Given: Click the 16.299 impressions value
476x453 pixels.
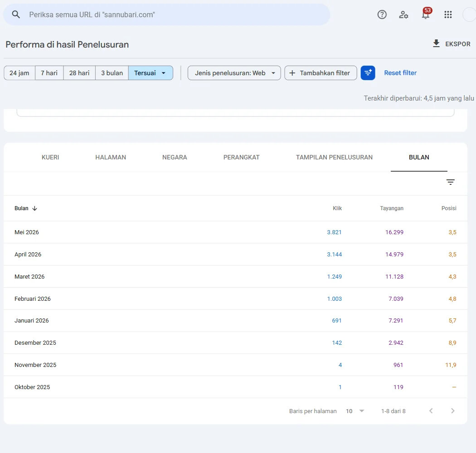Looking at the screenshot, I should pos(394,232).
